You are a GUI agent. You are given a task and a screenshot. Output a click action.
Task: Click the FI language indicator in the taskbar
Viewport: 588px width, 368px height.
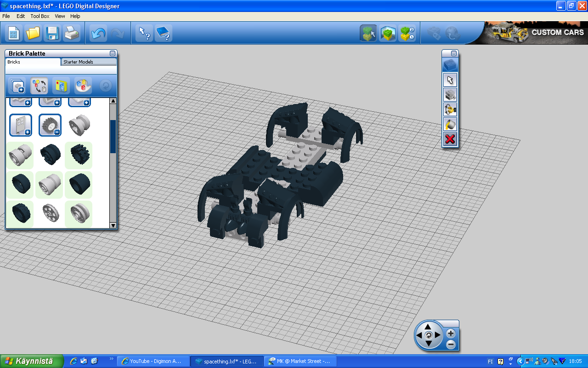pos(490,361)
